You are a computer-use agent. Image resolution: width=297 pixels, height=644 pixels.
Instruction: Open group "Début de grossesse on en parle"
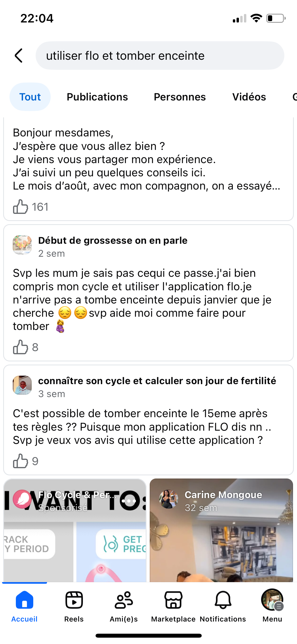[x=113, y=241]
